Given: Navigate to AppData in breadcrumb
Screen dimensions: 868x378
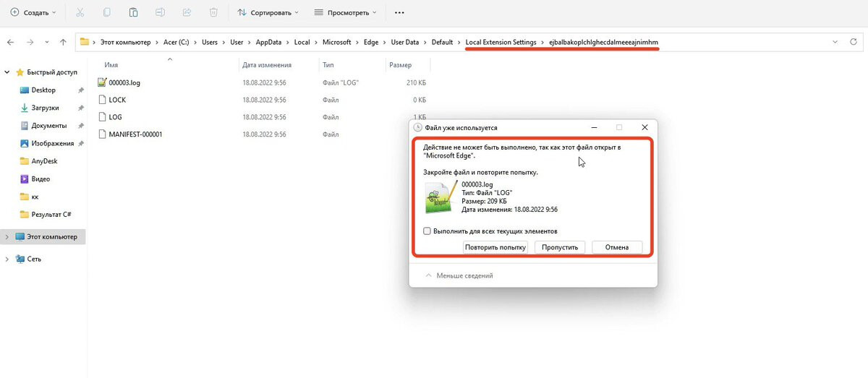Looking at the screenshot, I should pos(269,43).
